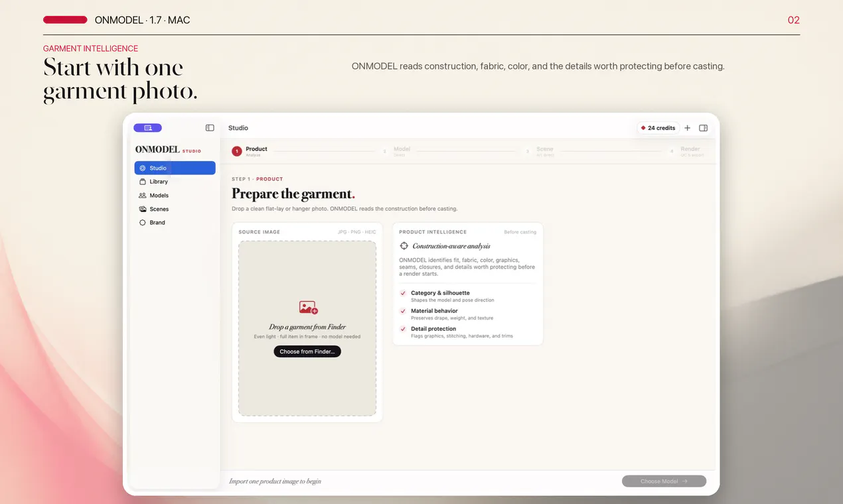Click the 'SOURCE IMAGE' card title
The width and height of the screenshot is (843, 504).
[x=260, y=232]
